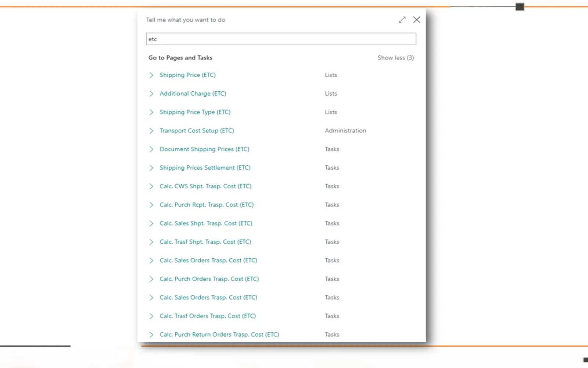This screenshot has width=588, height=368.
Task: Click the search field containing 'etc'
Action: (x=281, y=39)
